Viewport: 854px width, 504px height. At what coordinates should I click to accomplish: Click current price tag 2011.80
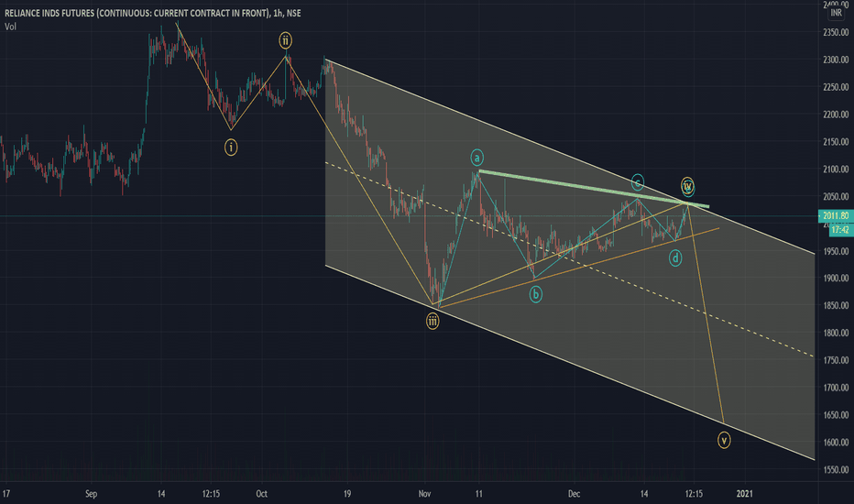coord(836,215)
